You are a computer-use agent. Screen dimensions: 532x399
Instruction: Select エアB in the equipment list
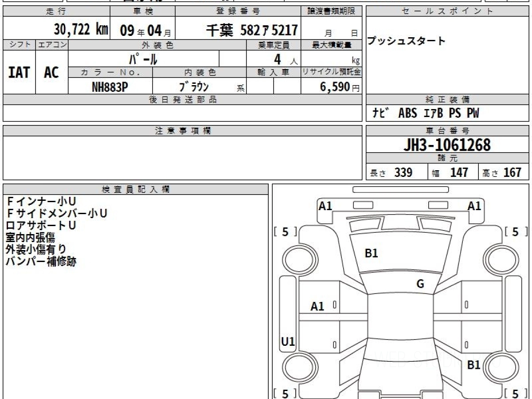pos(433,113)
